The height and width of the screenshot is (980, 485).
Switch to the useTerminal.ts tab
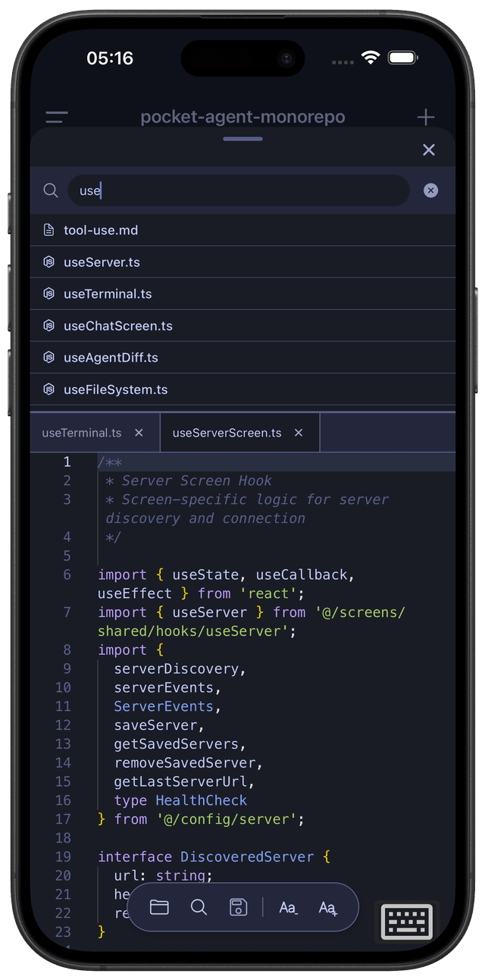click(x=83, y=432)
